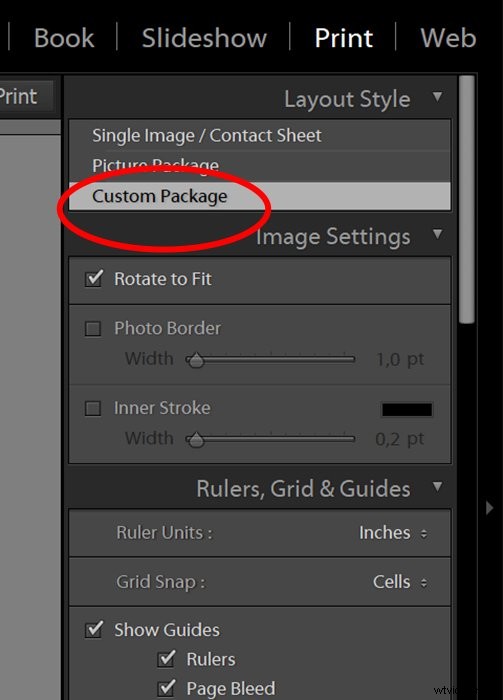Viewport: 503px width, 700px height.
Task: Uncheck the Rulers guide checkbox
Action: [x=166, y=658]
